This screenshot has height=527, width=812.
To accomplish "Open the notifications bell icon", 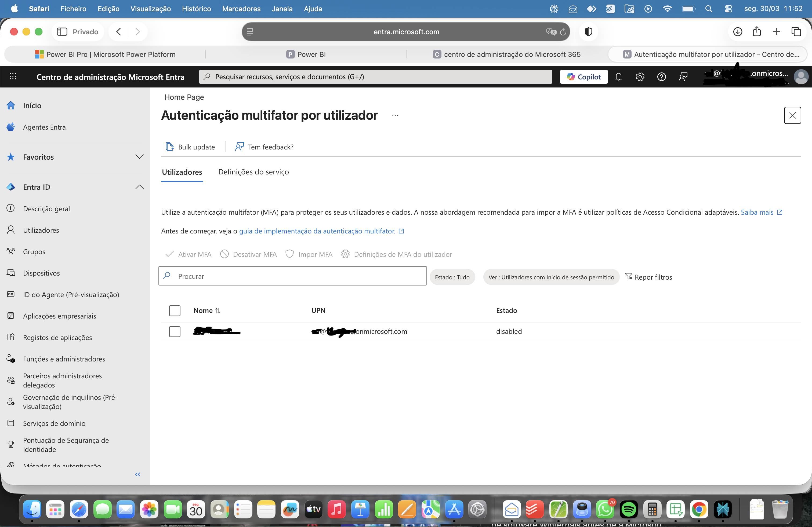I will pos(618,77).
